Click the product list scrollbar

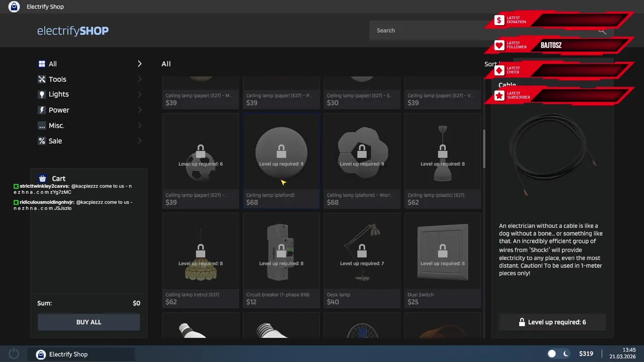click(484, 149)
